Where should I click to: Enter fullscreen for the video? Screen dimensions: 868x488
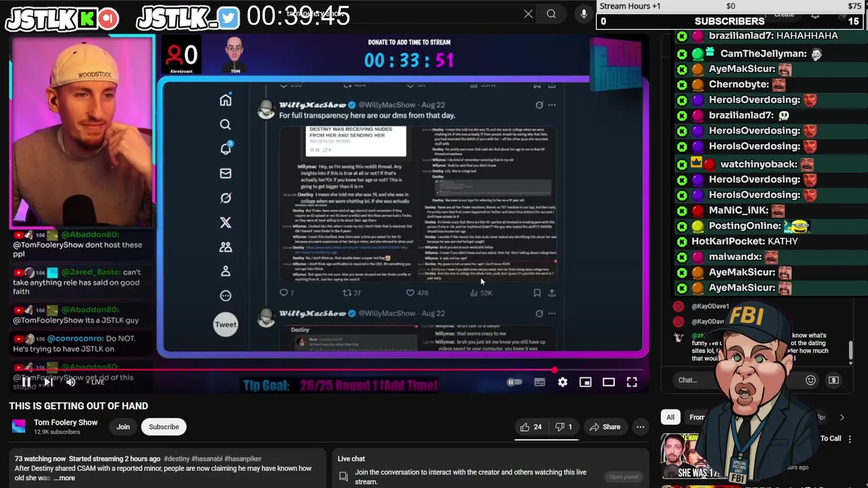(x=631, y=382)
